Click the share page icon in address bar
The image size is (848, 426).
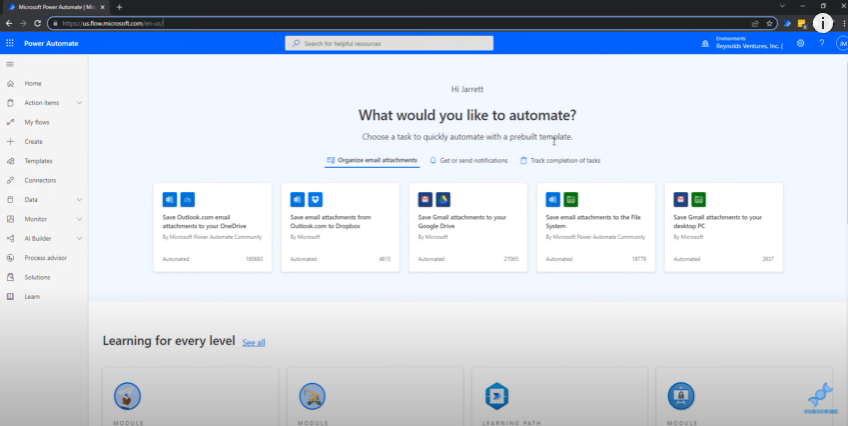pos(755,23)
